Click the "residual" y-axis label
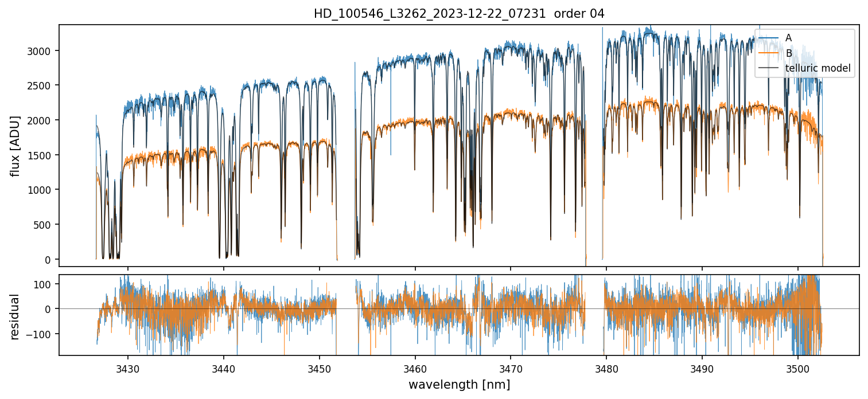This screenshot has width=868, height=399. pos(16,316)
